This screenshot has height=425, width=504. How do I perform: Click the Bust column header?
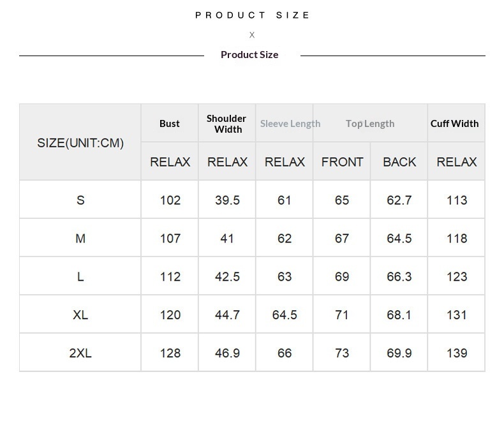170,124
